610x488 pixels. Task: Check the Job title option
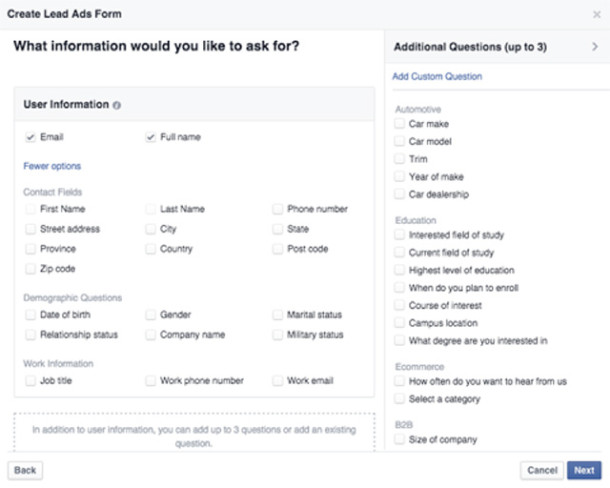tap(31, 381)
